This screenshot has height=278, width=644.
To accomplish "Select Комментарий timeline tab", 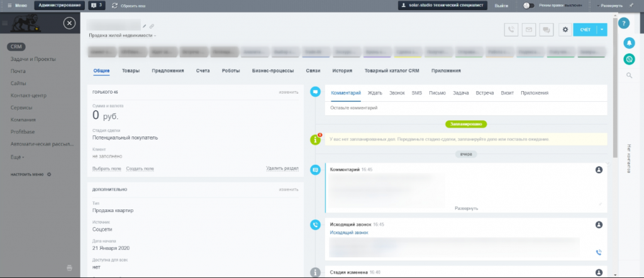I will pos(346,93).
